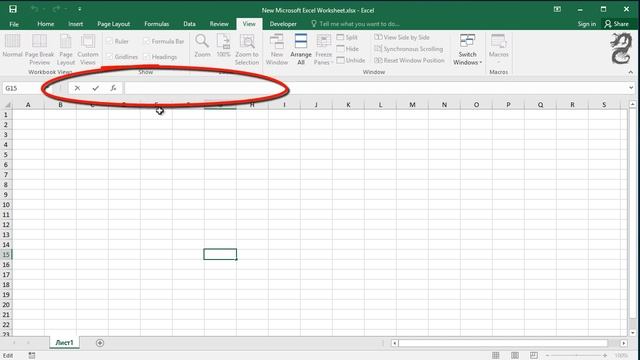Click Select All corner triangle
This screenshot has width=640, height=360.
point(7,105)
